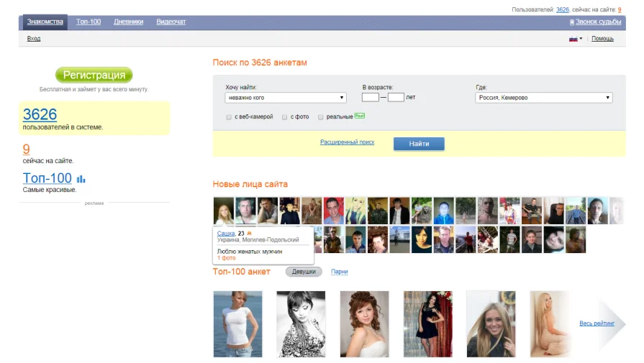The width and height of the screenshot is (644, 363).
Task: Click the minimum age input field
Action: point(370,97)
